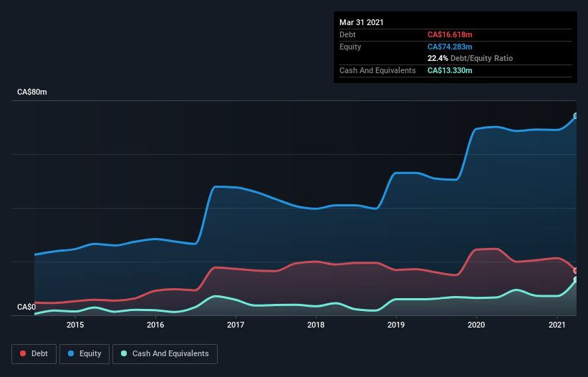Click the Debt label in tooltip
Screen dimensions: 588x377
pos(347,34)
